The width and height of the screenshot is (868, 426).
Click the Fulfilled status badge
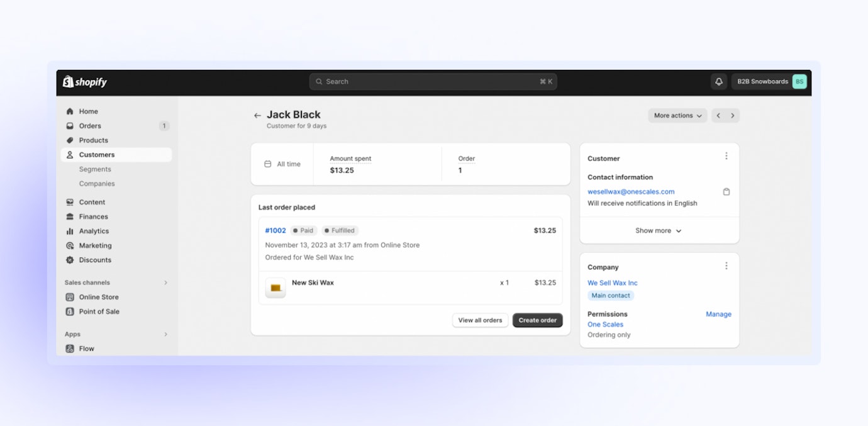tap(340, 231)
